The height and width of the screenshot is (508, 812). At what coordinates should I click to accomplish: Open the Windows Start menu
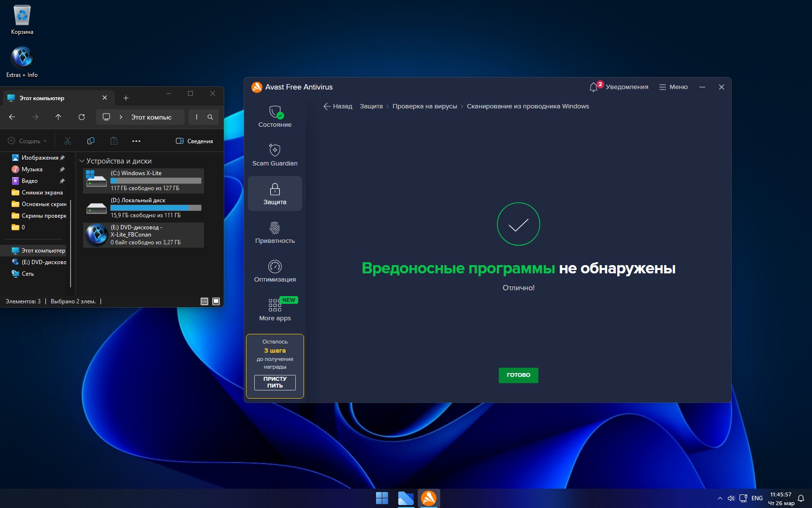(x=382, y=498)
